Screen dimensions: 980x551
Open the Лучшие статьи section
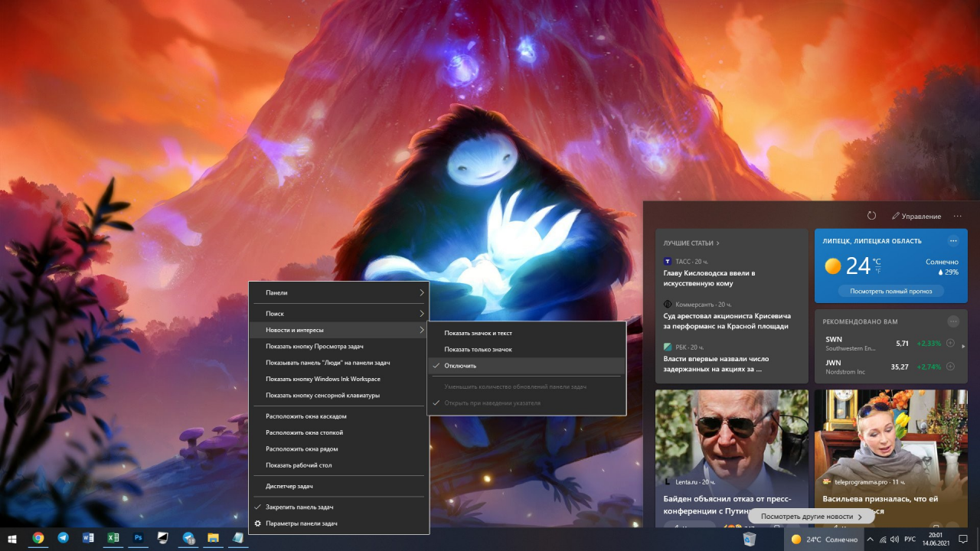[x=691, y=243]
